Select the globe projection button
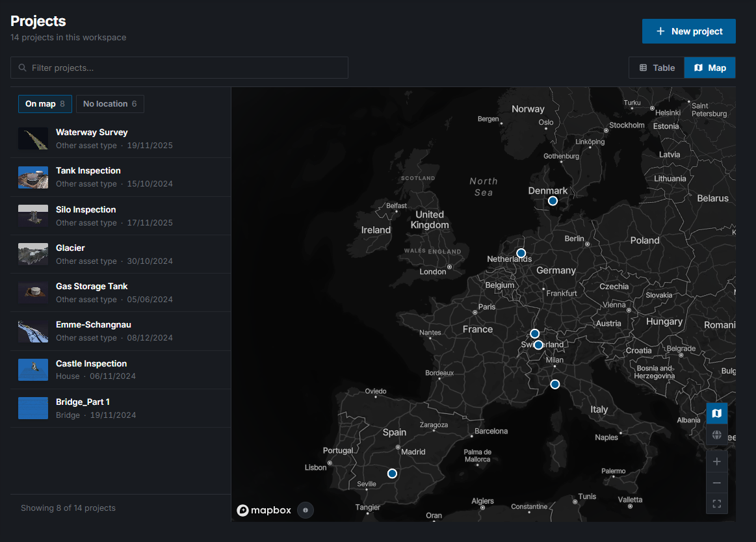Screen dimensions: 756x542 pyautogui.click(x=717, y=435)
